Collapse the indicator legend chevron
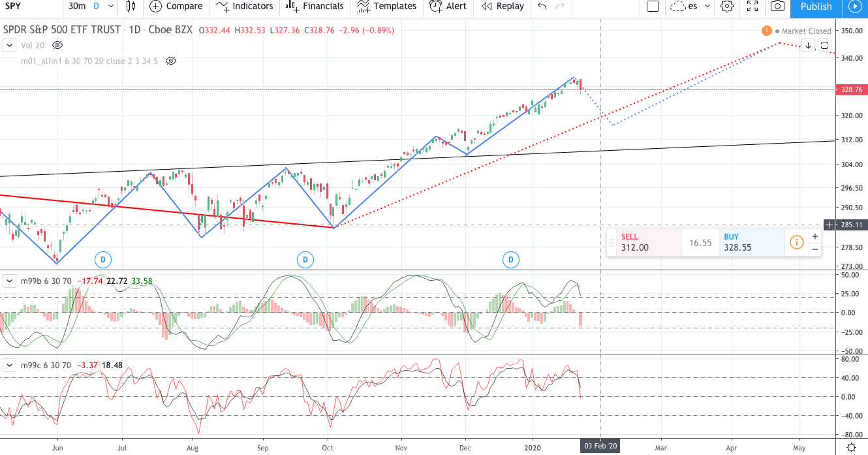This screenshot has width=868, height=455. pyautogui.click(x=9, y=45)
